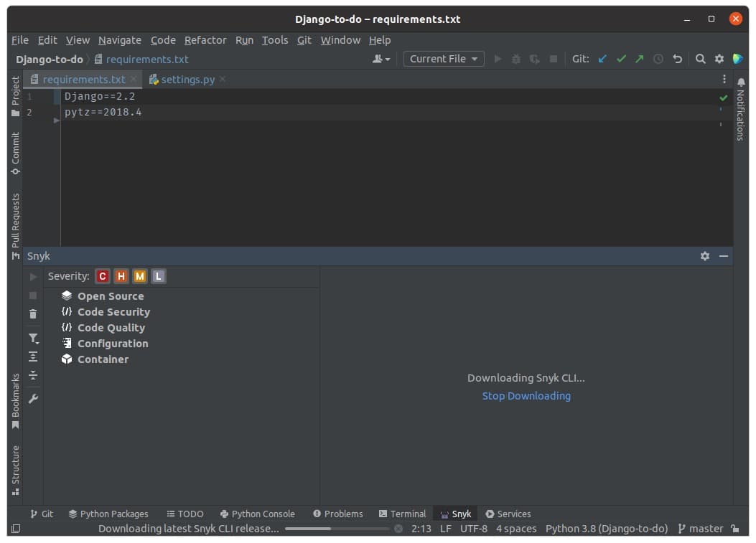
Task: Open the Refactor menu
Action: [x=205, y=40]
